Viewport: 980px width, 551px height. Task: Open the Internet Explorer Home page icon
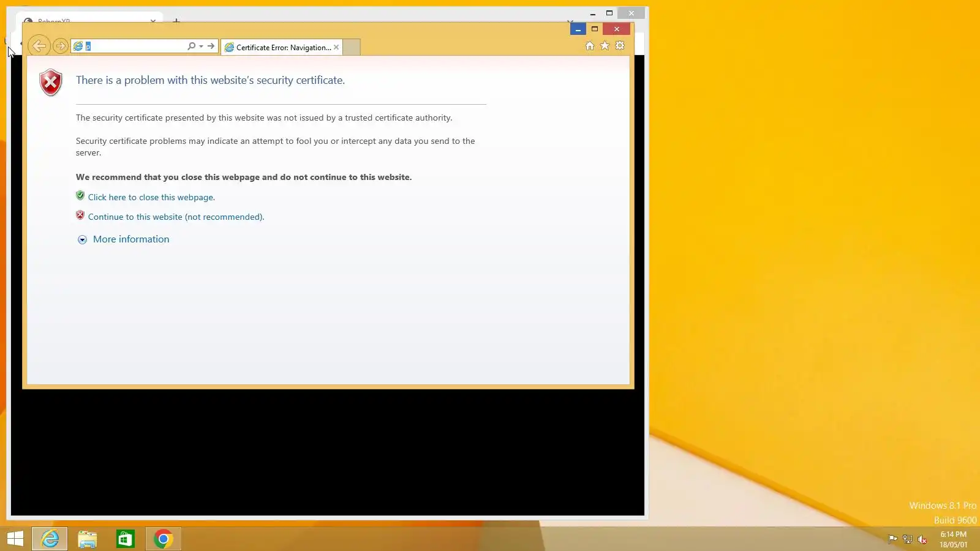click(590, 46)
